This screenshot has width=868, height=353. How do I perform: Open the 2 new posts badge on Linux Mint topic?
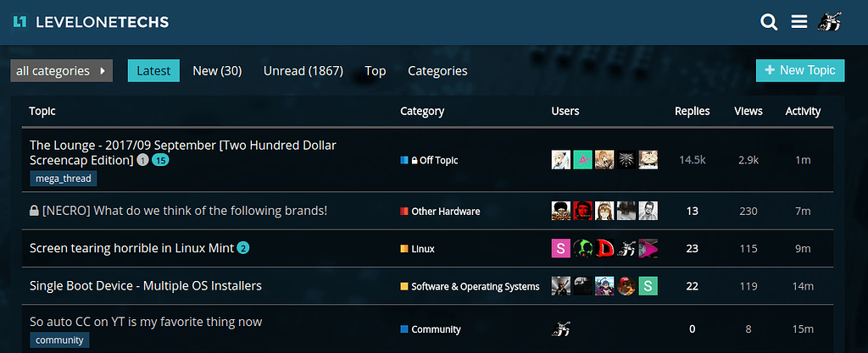click(243, 249)
